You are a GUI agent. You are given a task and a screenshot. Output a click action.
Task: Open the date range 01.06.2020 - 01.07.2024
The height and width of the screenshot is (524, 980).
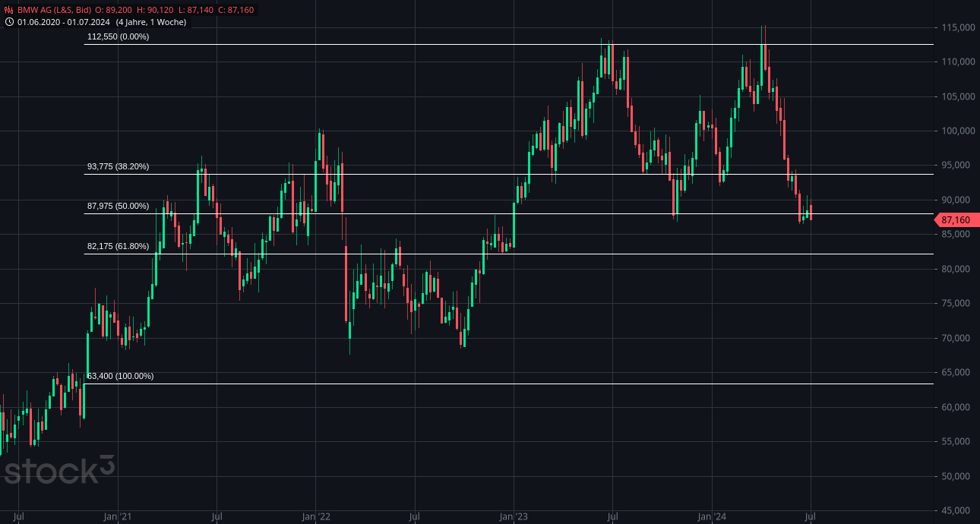(x=61, y=23)
